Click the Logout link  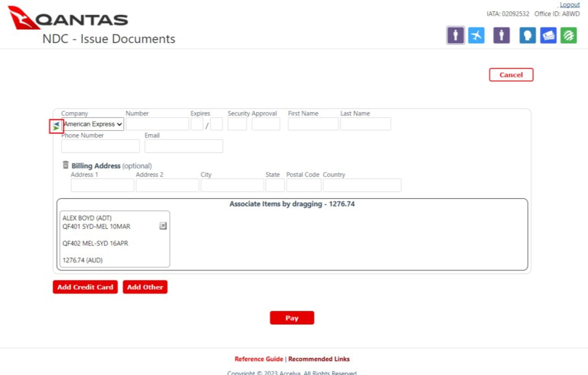coord(570,5)
